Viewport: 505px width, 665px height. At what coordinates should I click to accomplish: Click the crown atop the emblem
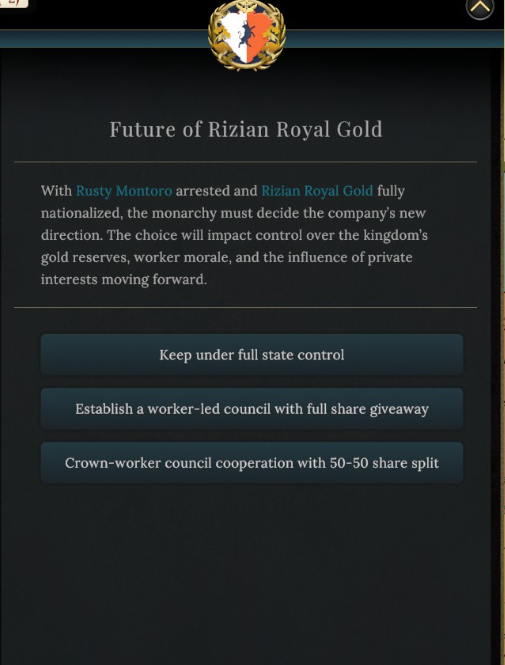coord(247,4)
